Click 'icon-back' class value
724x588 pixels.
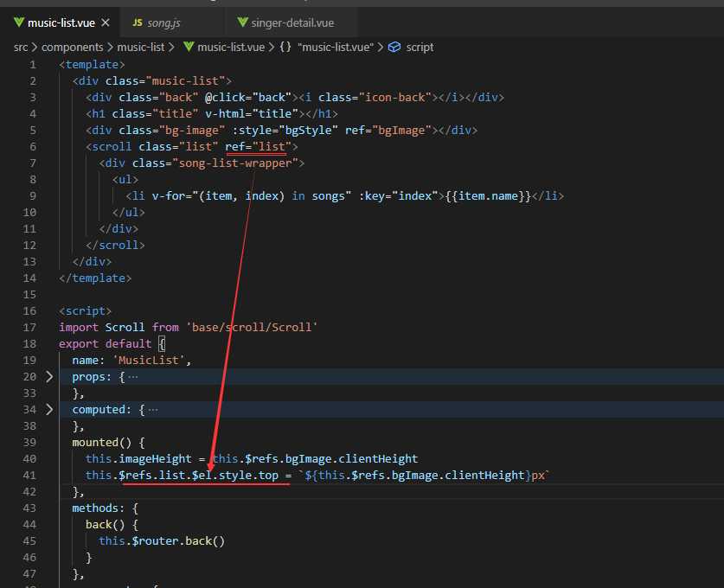coord(395,98)
